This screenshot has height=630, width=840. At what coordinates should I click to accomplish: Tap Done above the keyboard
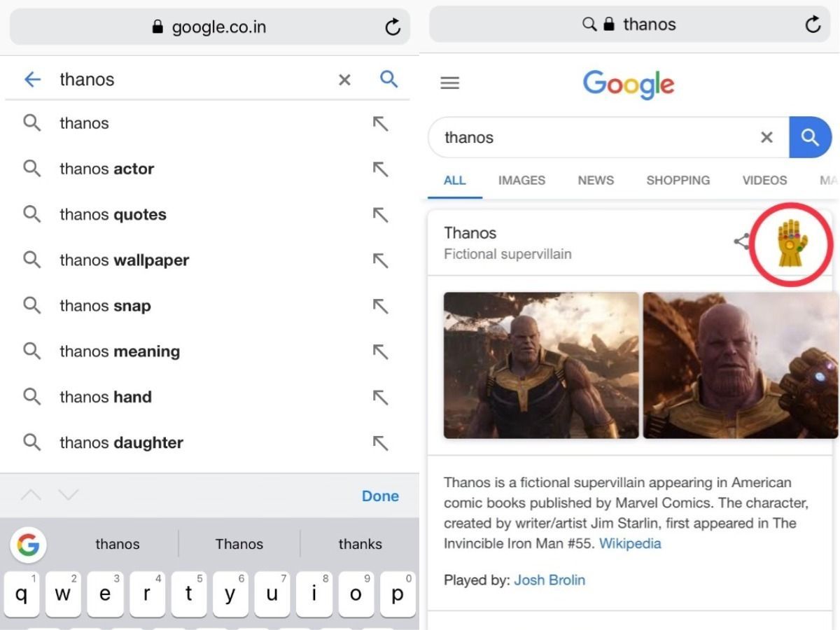pos(380,496)
